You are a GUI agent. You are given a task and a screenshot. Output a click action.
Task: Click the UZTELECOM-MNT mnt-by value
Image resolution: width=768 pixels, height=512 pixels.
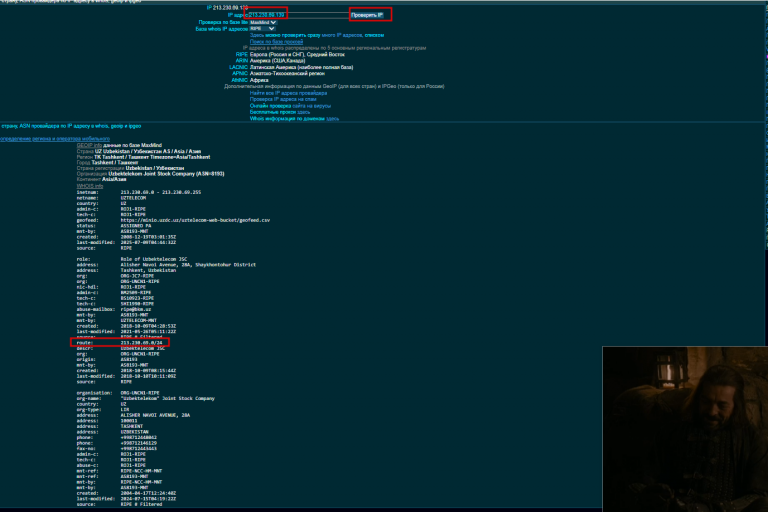(139, 320)
